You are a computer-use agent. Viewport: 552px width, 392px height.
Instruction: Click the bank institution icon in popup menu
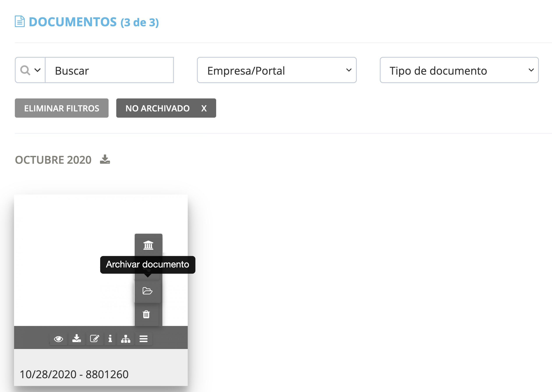coord(148,245)
